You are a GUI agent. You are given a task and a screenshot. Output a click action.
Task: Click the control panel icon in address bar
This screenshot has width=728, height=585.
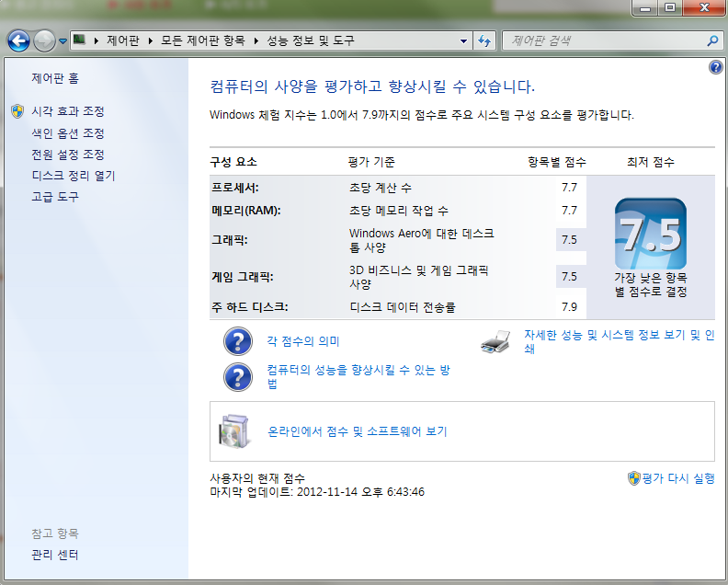click(x=80, y=40)
